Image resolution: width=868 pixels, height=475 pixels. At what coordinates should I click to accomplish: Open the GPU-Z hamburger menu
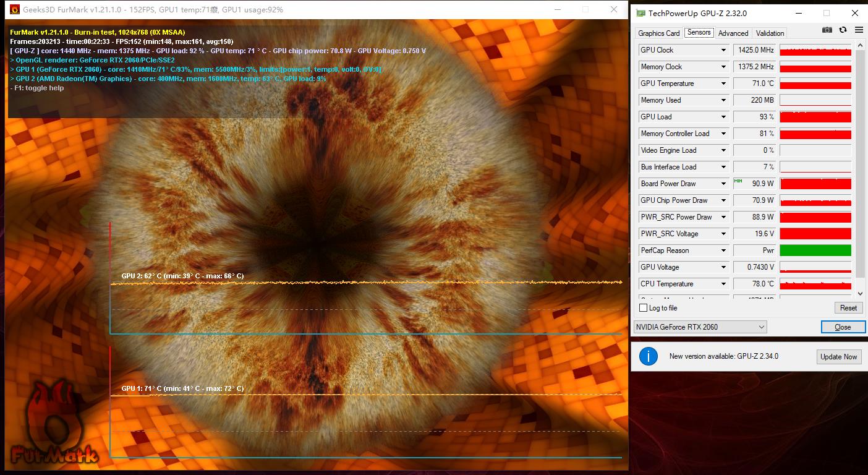[859, 30]
